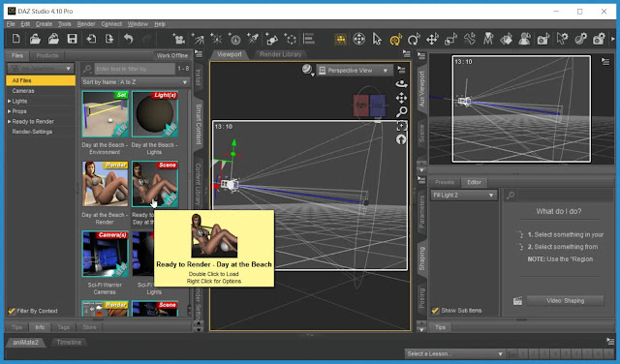Expand the Props tree item

pyautogui.click(x=9, y=111)
